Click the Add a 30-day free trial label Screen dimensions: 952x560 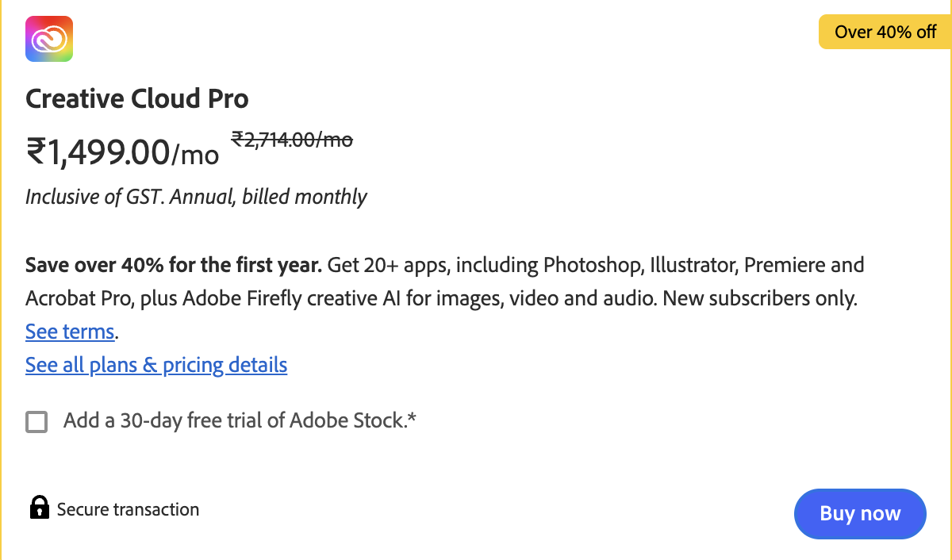pyautogui.click(x=240, y=420)
